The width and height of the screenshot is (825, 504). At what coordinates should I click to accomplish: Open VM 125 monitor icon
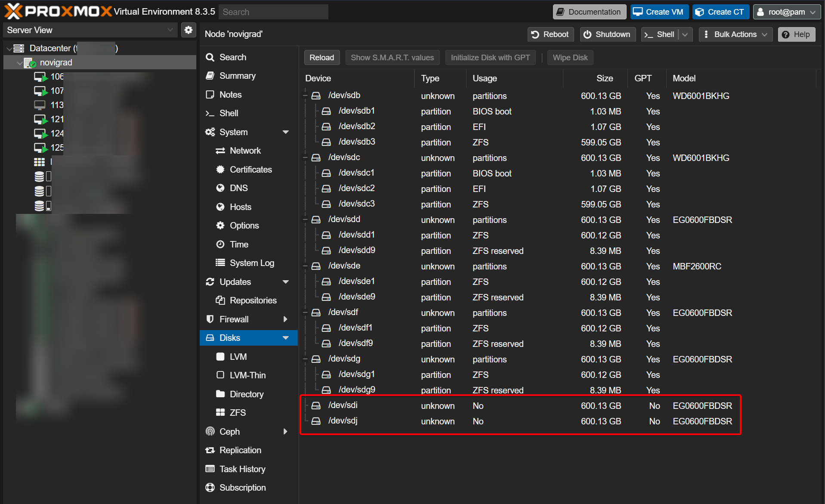(40, 148)
